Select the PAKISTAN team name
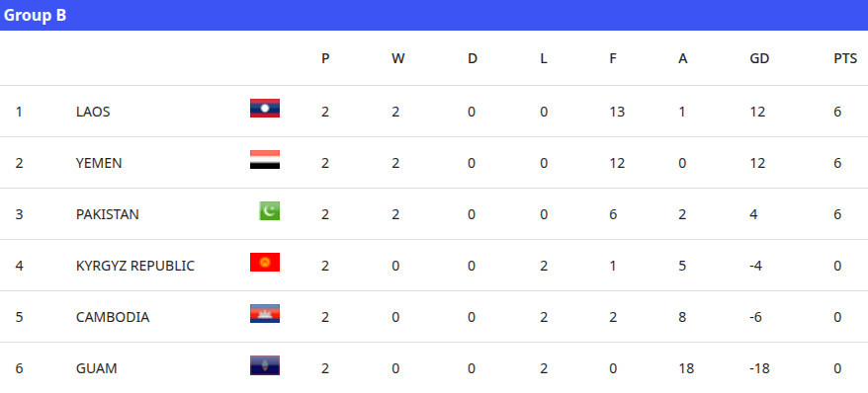Image resolution: width=868 pixels, height=393 pixels. (108, 214)
